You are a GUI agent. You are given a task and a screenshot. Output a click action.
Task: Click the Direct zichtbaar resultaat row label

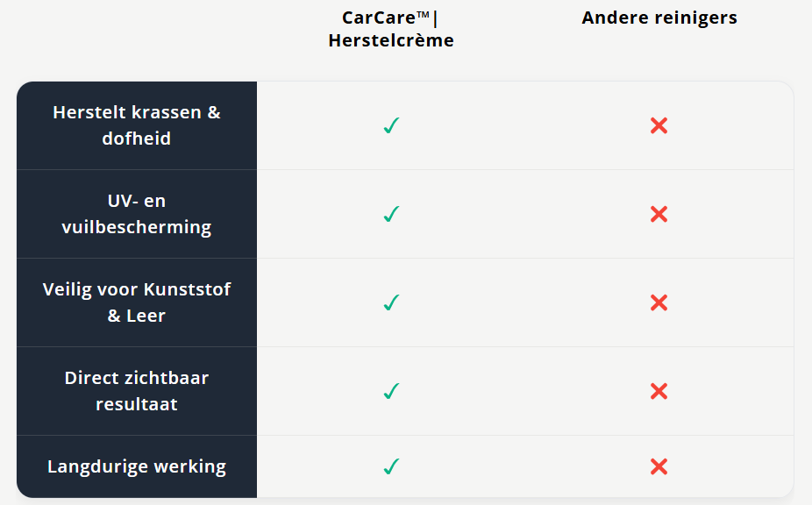137,391
